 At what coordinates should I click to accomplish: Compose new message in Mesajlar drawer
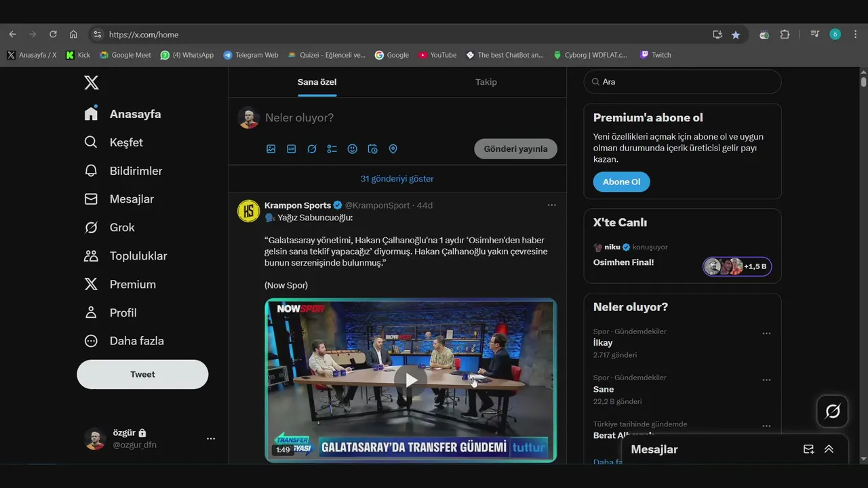809,449
